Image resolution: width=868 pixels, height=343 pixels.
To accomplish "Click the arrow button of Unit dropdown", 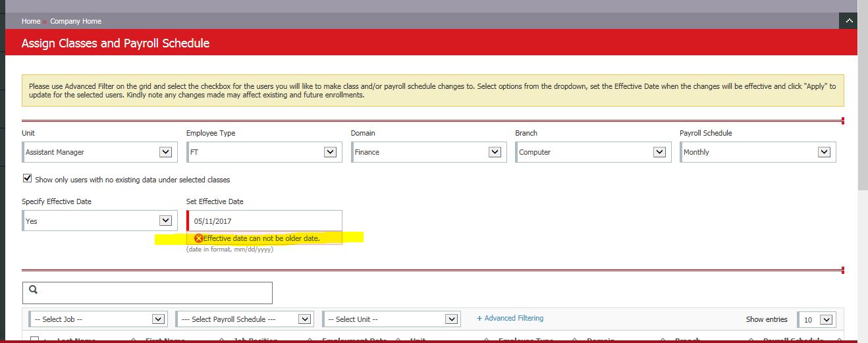I will [165, 152].
